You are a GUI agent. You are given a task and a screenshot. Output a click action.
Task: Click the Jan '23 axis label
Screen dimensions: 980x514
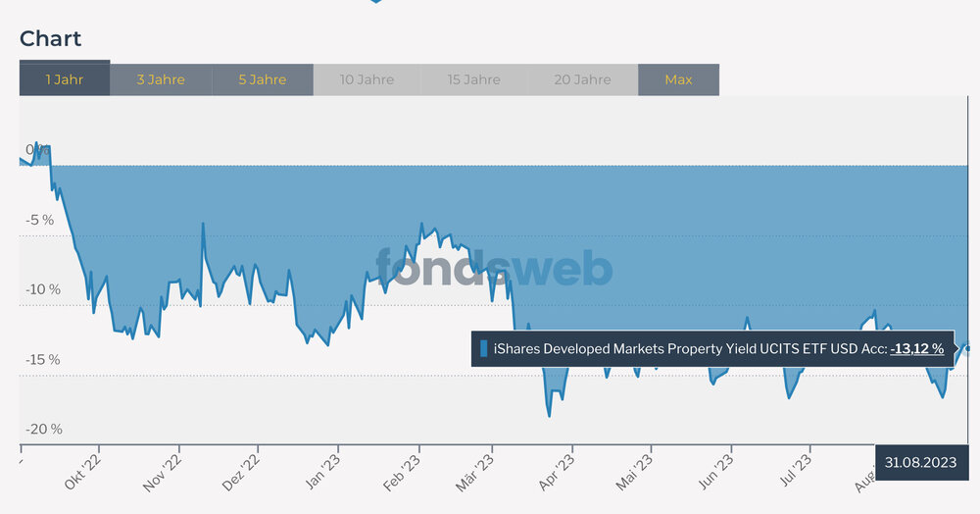pyautogui.click(x=322, y=472)
